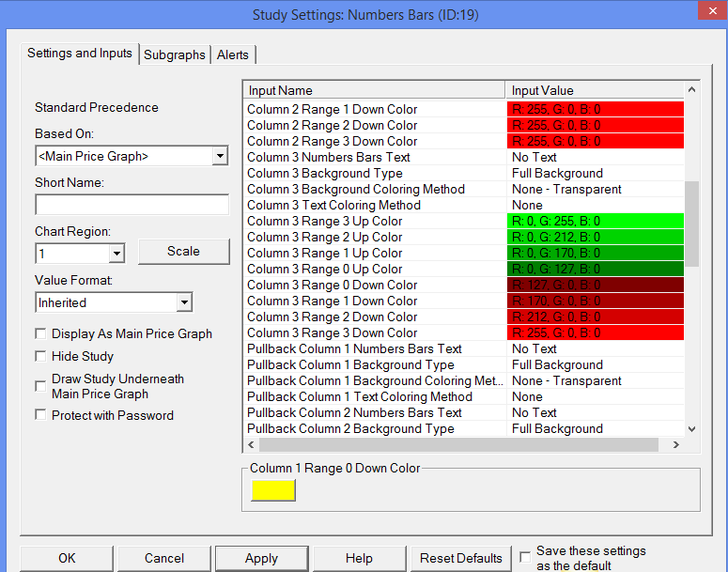Image resolution: width=728 pixels, height=572 pixels.
Task: Click the yellow Range 0 Down Color swatch
Action: click(273, 490)
